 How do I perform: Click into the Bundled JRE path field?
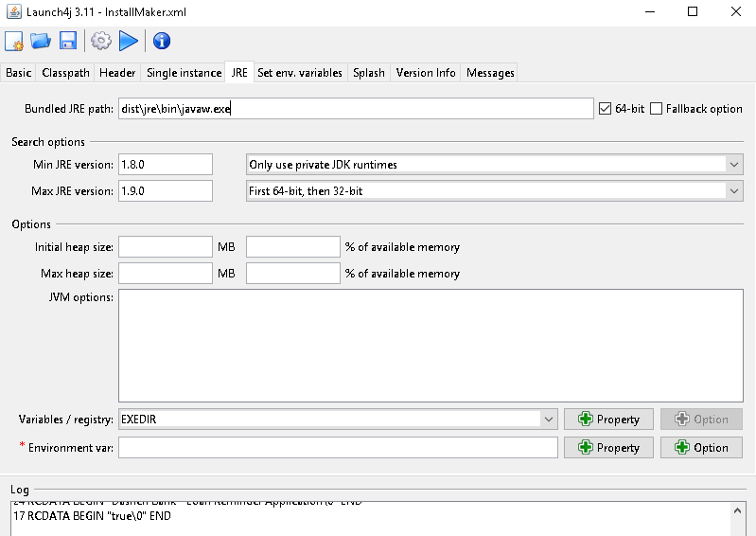click(x=356, y=109)
